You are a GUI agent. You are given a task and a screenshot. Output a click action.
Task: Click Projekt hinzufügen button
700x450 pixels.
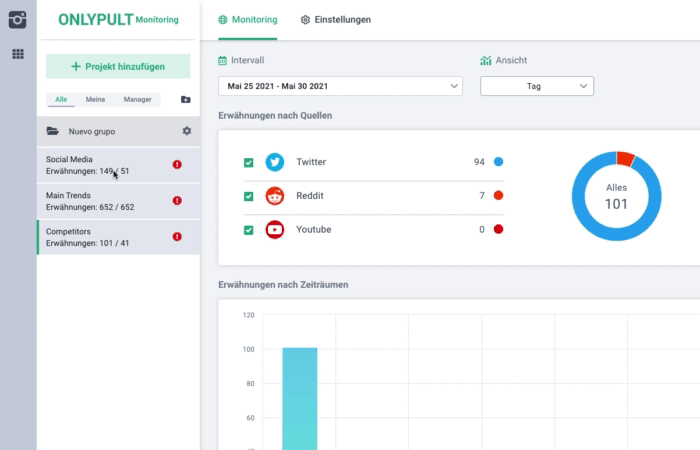[118, 66]
